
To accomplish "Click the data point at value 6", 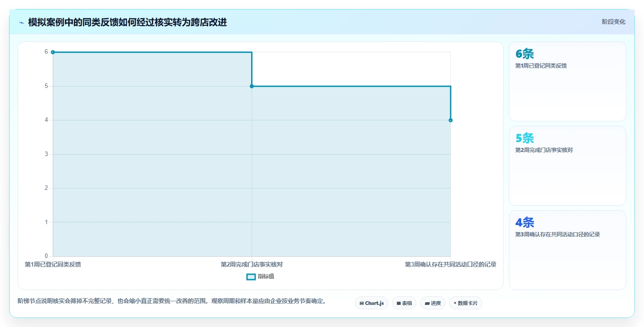I will [53, 52].
